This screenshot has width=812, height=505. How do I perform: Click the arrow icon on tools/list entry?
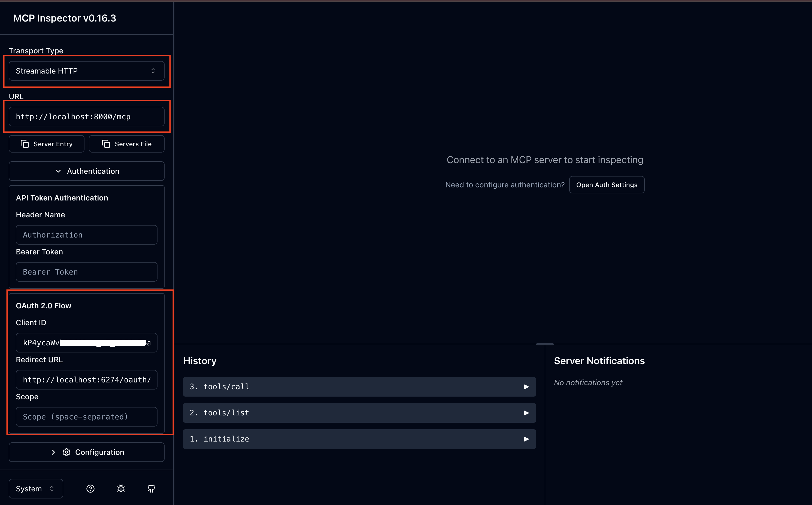526,412
